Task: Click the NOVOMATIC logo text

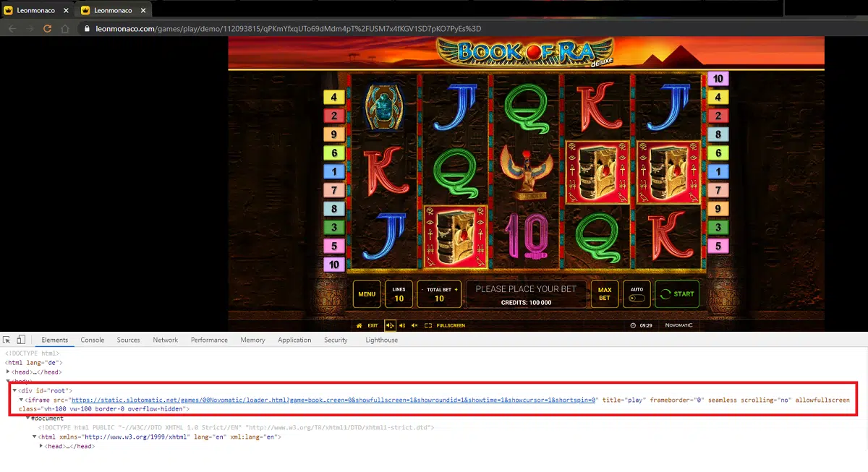Action: (x=679, y=325)
